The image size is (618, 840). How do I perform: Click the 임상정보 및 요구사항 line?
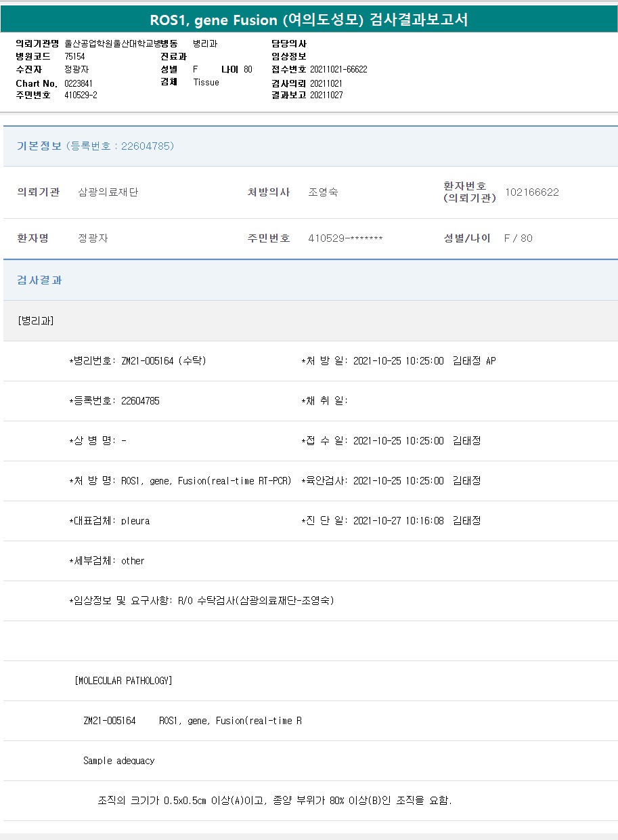202,601
